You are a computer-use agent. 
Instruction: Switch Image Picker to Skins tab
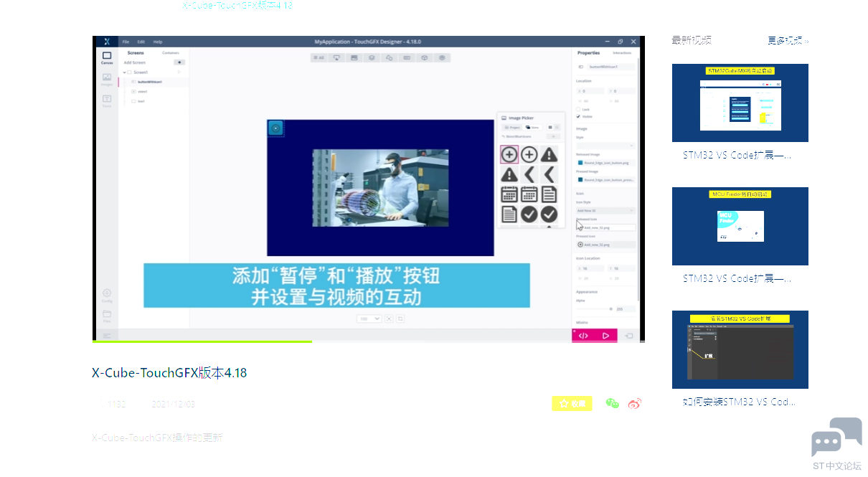tap(532, 127)
